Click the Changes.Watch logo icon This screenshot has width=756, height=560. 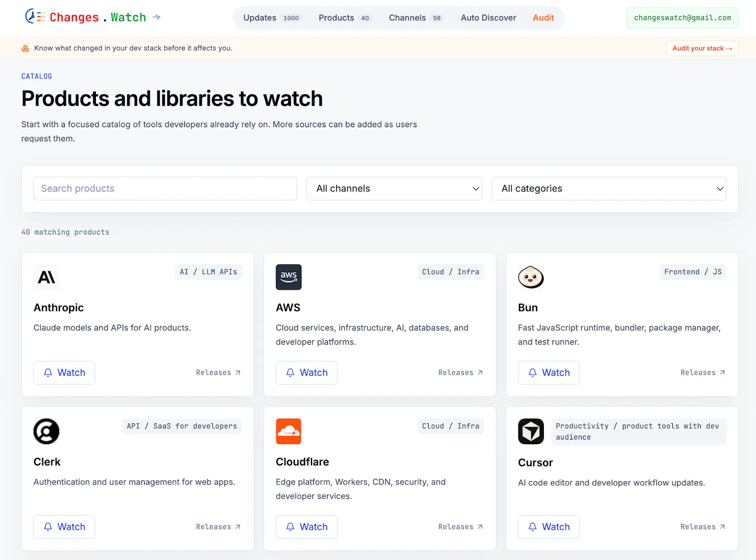[35, 17]
